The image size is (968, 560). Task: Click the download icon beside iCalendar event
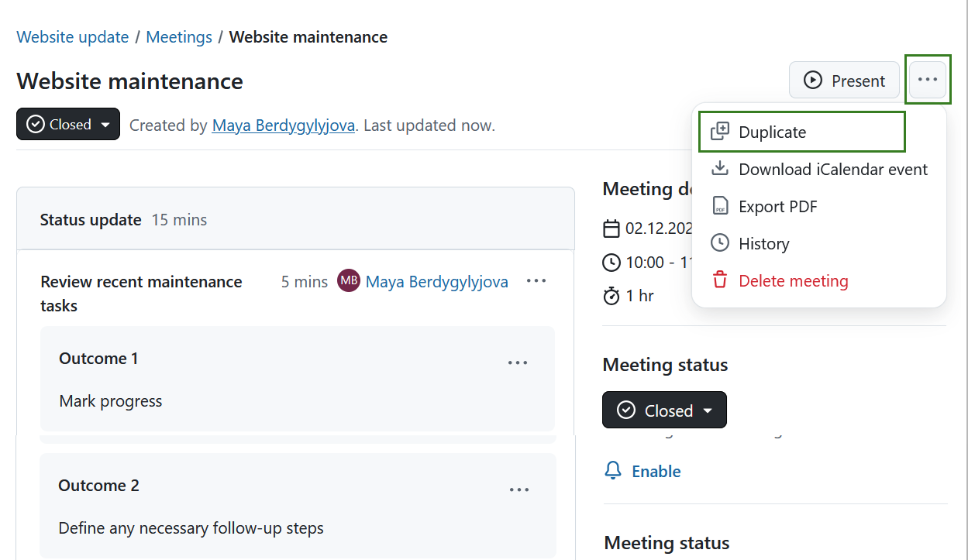pos(721,168)
